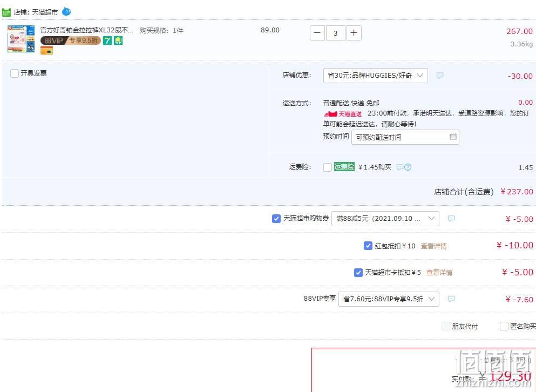Click the 天猫直送 delivery badge

pos(343,114)
